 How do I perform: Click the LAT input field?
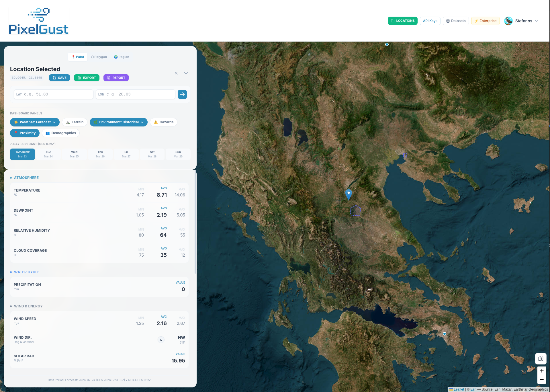pos(53,94)
